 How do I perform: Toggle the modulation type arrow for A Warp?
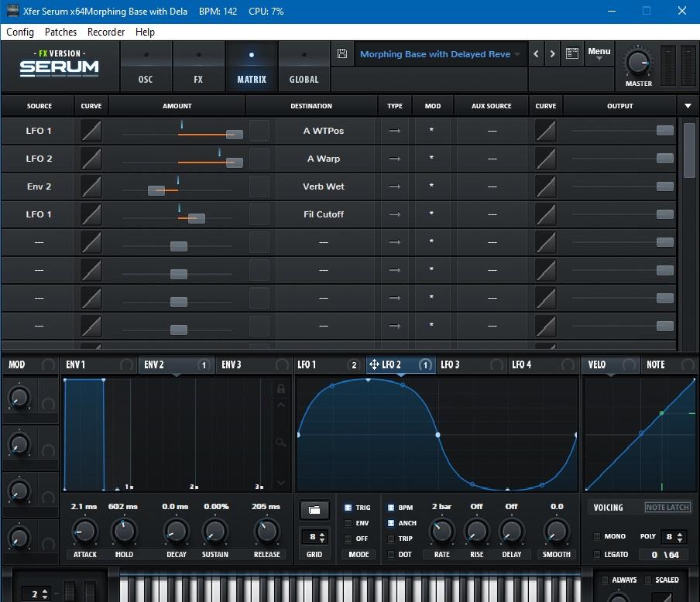tap(395, 159)
